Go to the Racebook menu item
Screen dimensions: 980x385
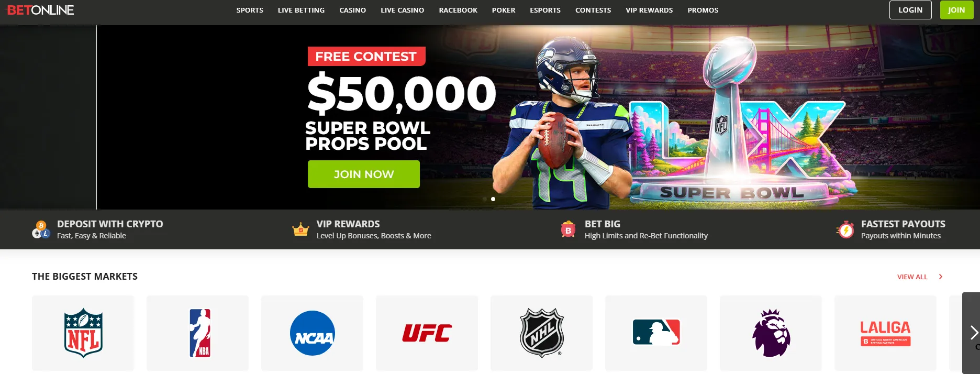pos(458,10)
